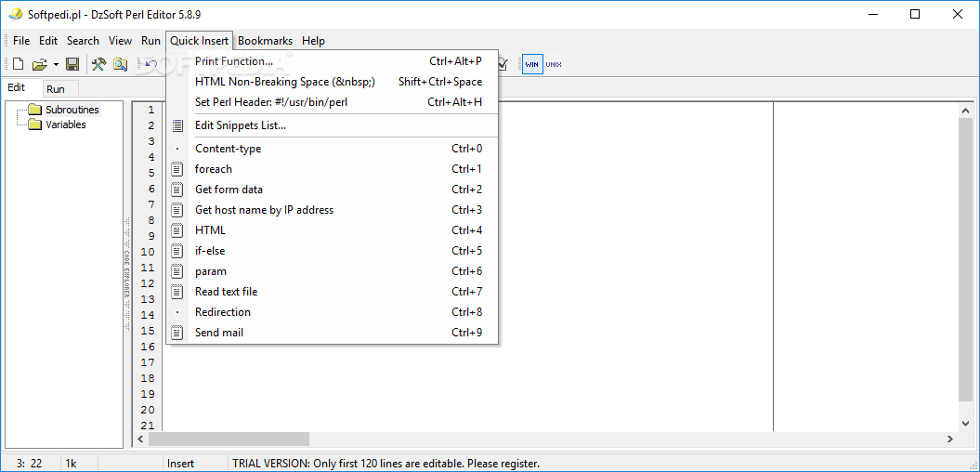The height and width of the screenshot is (472, 980).
Task: Close the Quick Insert menu
Action: (200, 41)
